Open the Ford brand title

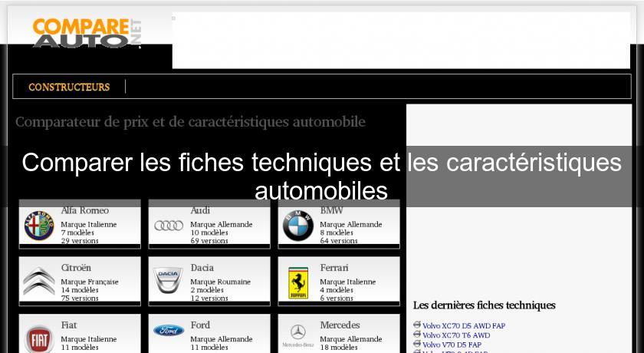point(200,325)
